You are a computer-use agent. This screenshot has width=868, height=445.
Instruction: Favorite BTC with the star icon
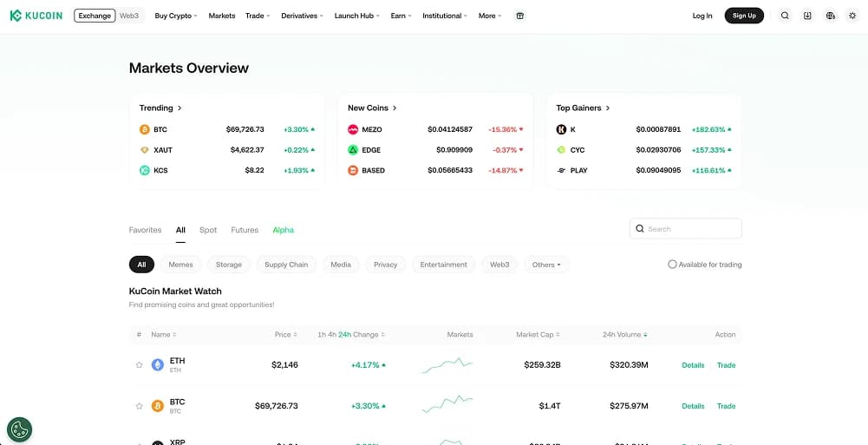(139, 406)
